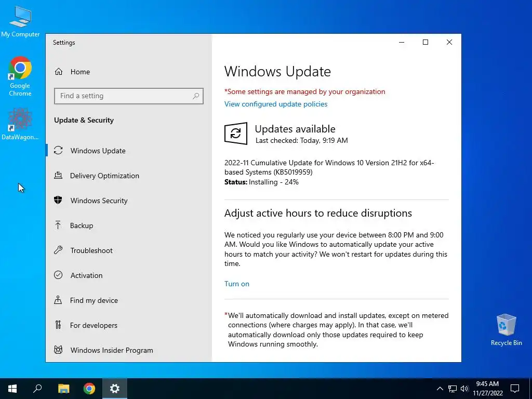Click the Last checked: Today, 9:19 AM text
Screen dimensions: 532x399
pos(302,140)
